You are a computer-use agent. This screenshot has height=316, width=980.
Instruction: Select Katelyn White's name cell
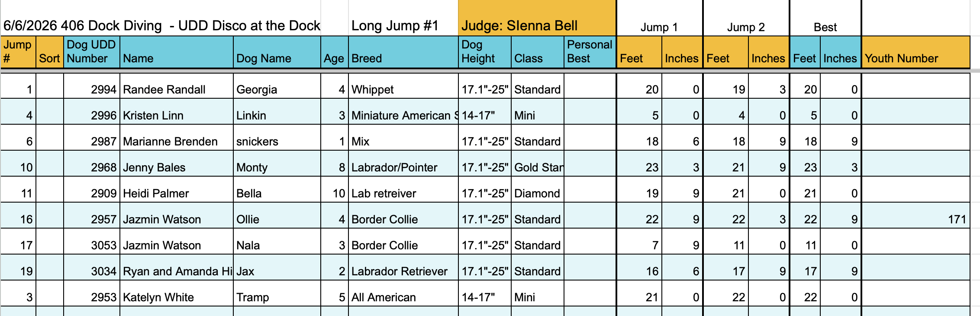pos(177,293)
